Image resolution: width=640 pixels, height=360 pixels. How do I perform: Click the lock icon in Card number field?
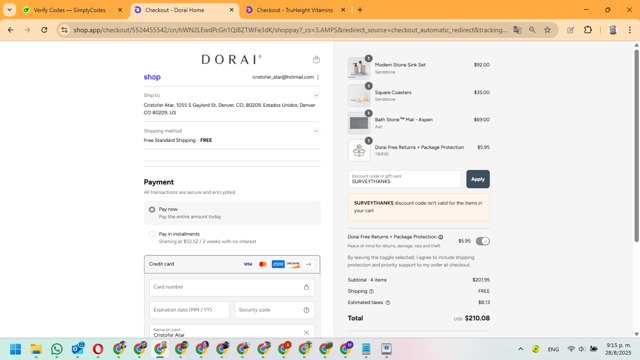[307, 287]
